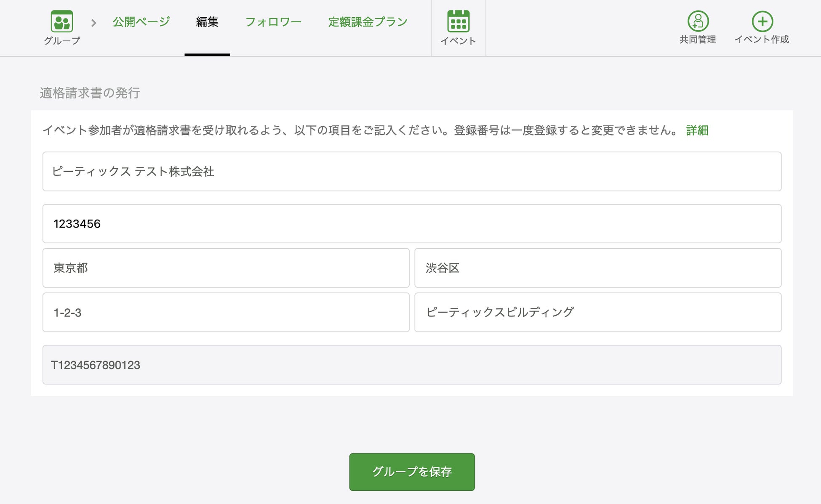Click the co-management person icon
Image resolution: width=821 pixels, height=504 pixels.
pos(698,21)
